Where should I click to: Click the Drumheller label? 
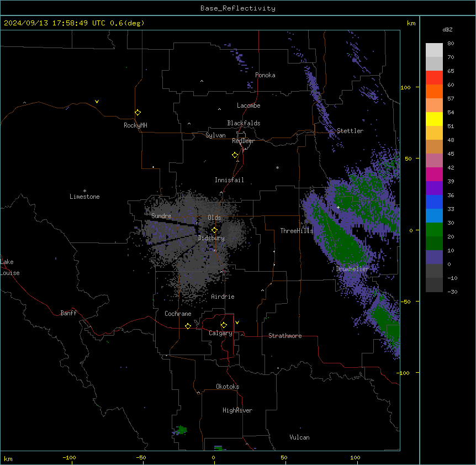click(352, 269)
